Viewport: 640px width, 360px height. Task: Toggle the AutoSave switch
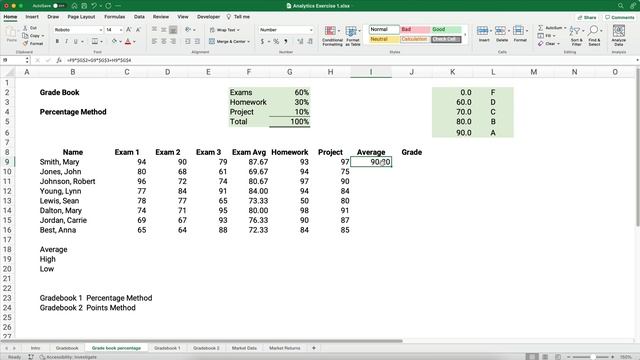(59, 6)
